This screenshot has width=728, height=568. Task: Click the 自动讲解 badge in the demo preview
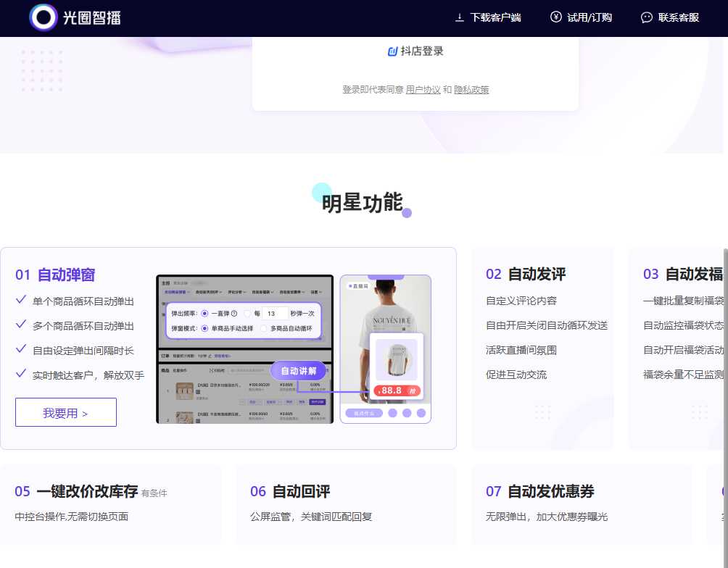click(299, 370)
